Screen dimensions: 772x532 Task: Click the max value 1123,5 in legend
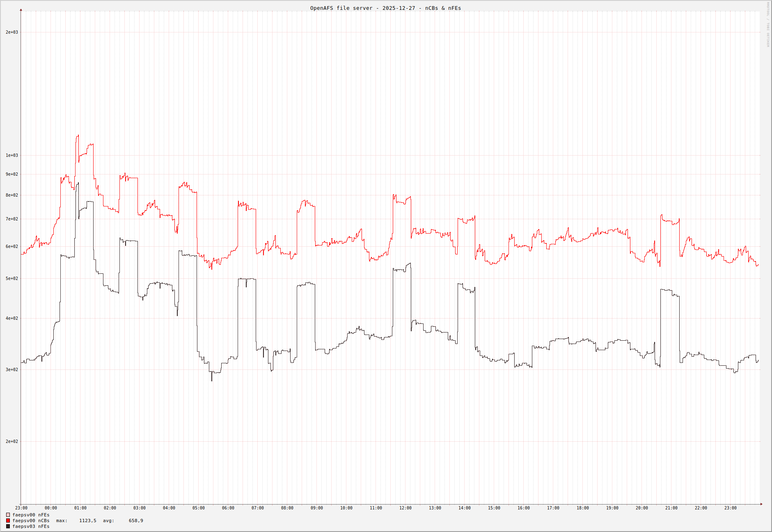[87, 521]
